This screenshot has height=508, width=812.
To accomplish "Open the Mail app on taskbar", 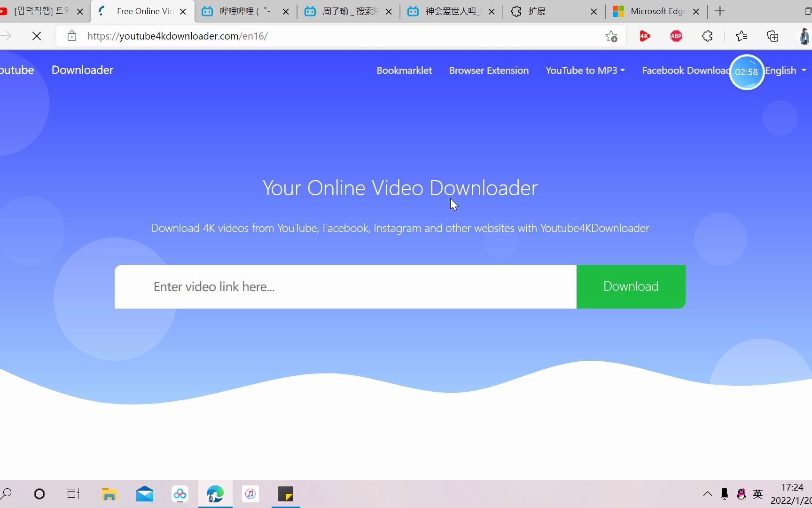I will (145, 494).
